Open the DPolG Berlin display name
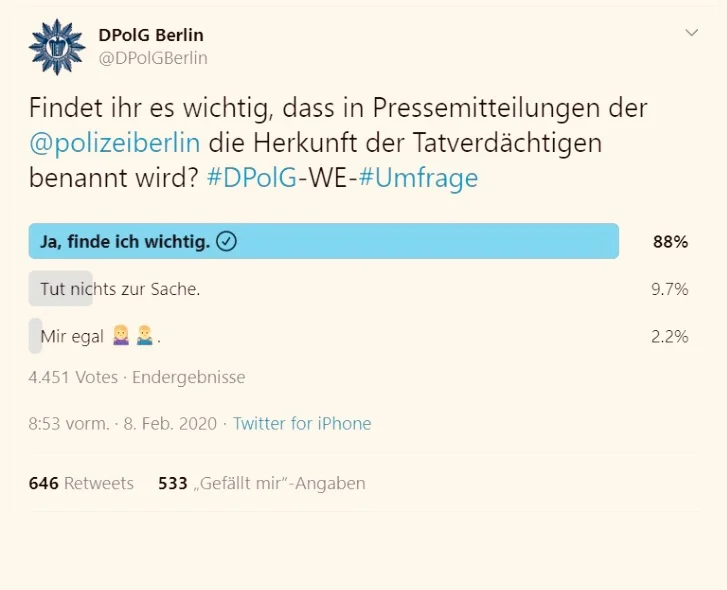 (x=151, y=35)
